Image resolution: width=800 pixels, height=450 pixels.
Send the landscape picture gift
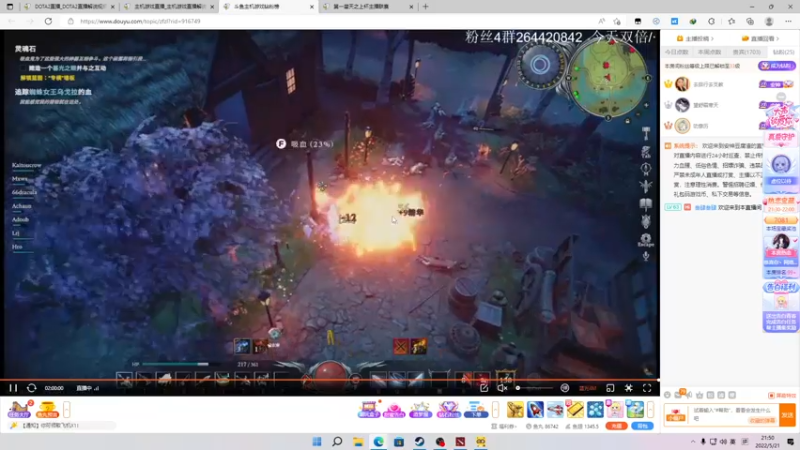[635, 409]
